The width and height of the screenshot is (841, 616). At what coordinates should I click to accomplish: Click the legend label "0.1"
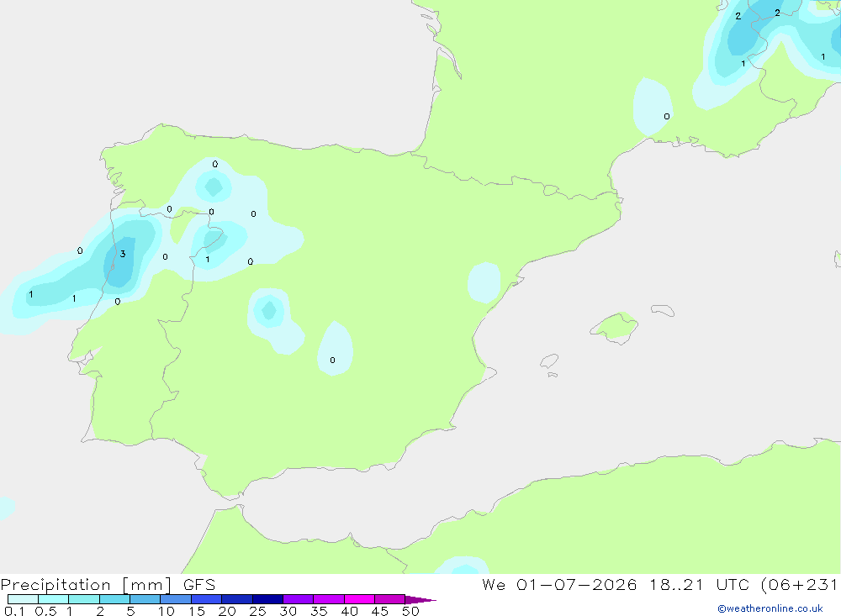pos(14,611)
